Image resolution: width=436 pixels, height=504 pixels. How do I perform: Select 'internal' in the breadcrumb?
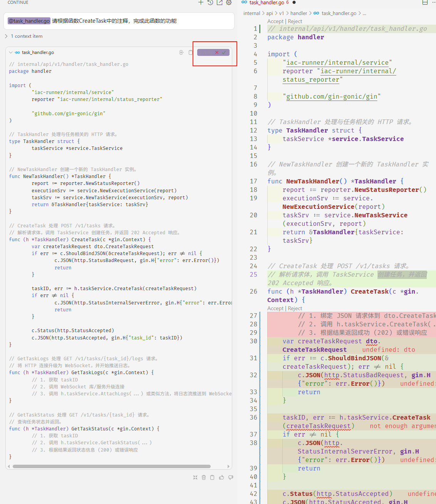coord(252,13)
